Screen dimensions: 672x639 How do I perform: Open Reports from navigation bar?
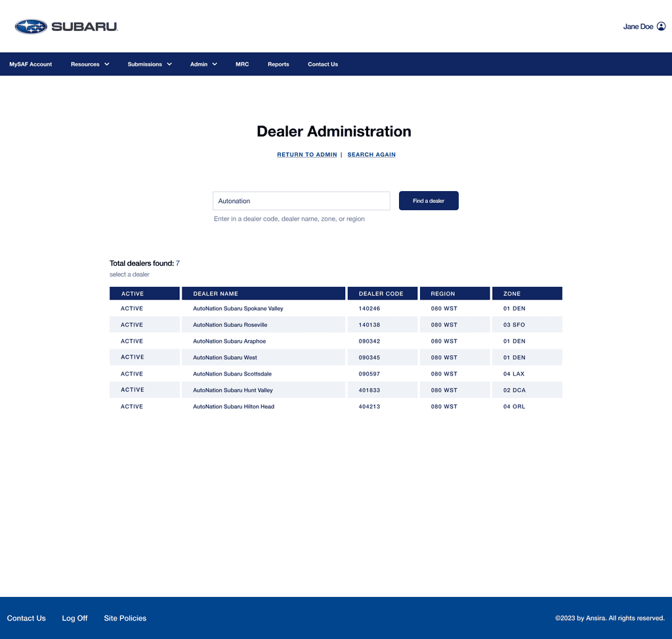tap(278, 64)
